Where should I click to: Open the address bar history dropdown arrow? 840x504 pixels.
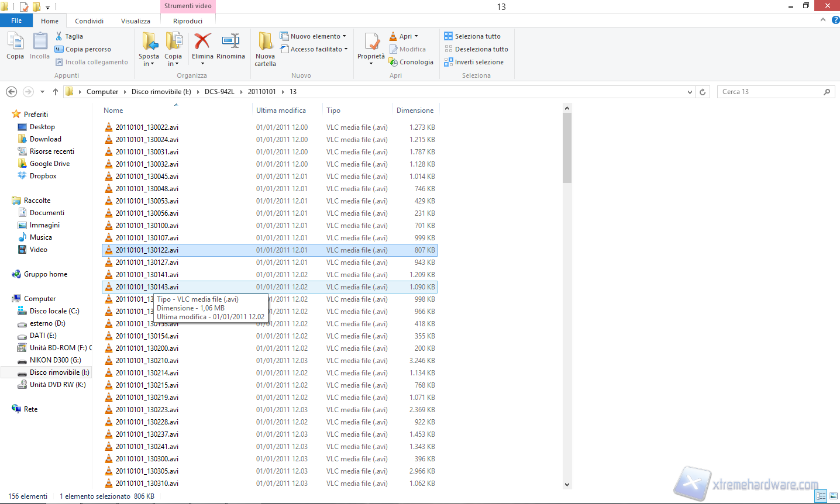(690, 92)
